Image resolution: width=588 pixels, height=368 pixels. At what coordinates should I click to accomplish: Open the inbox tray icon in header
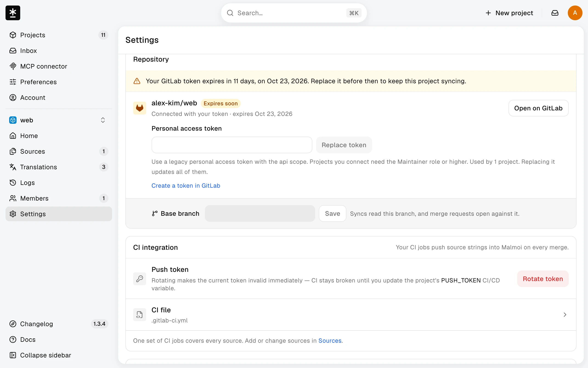tap(555, 13)
